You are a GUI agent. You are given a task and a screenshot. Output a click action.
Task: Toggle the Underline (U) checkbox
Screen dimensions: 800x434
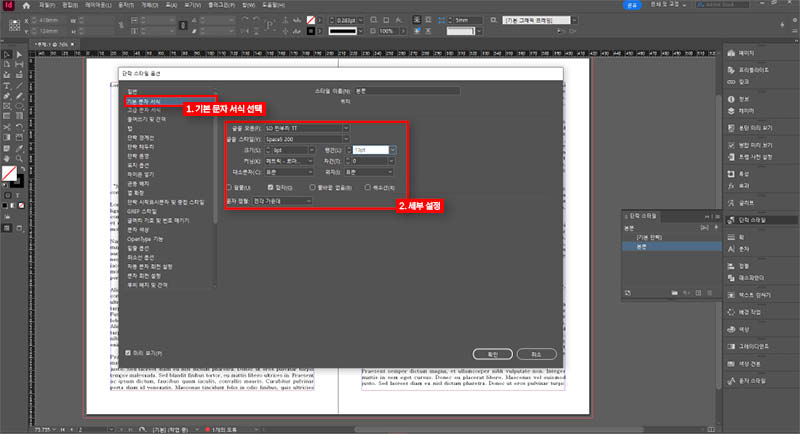click(x=229, y=188)
